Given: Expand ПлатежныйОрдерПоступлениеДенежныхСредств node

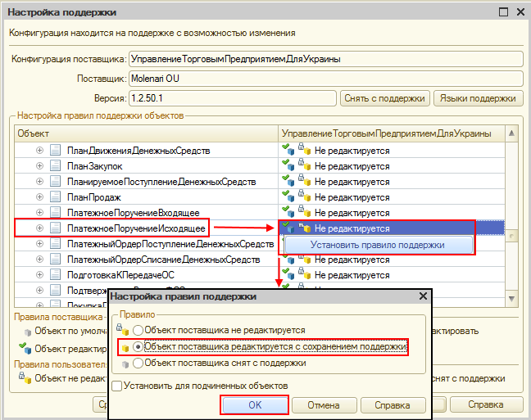Looking at the screenshot, I should tap(39, 243).
